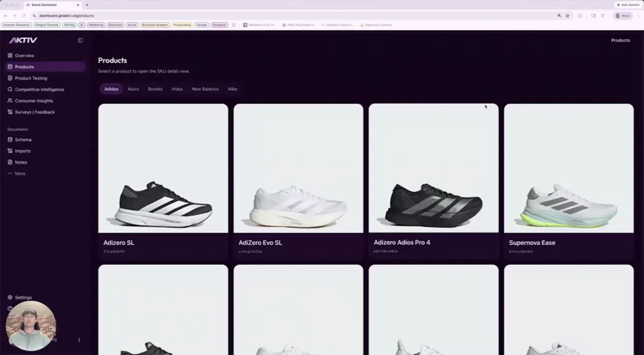Open Settings gear in the sidebar

(10, 297)
